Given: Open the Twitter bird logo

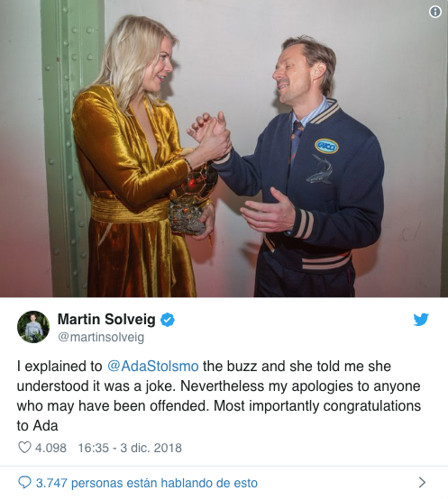Looking at the screenshot, I should pyautogui.click(x=421, y=319).
